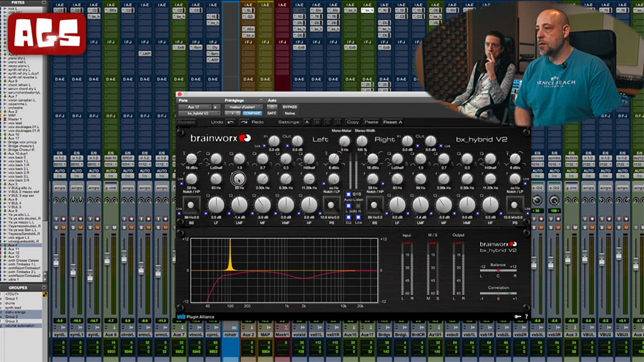Click the Left HiShelf Q knob
Viewport: 644px width, 362px height.
click(309, 159)
